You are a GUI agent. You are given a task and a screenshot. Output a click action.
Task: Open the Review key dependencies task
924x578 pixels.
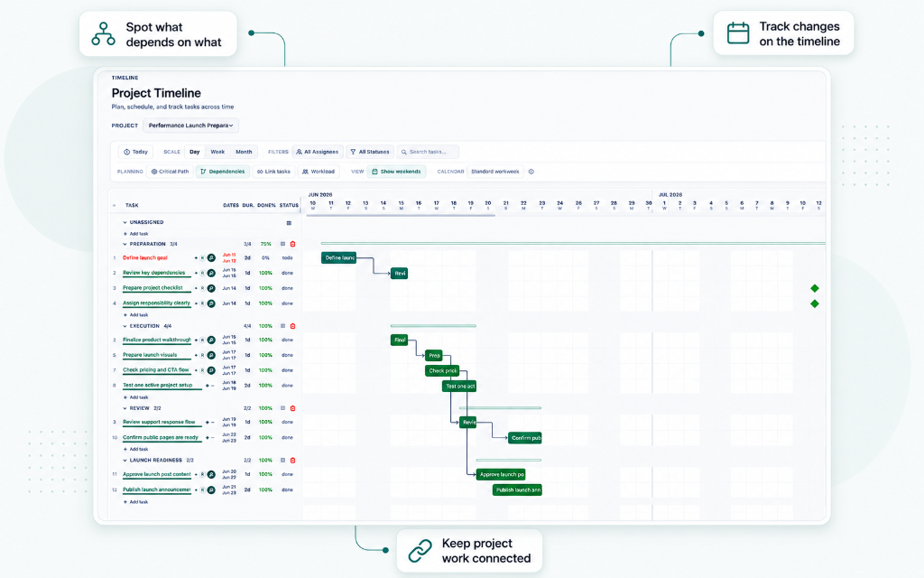tap(153, 273)
